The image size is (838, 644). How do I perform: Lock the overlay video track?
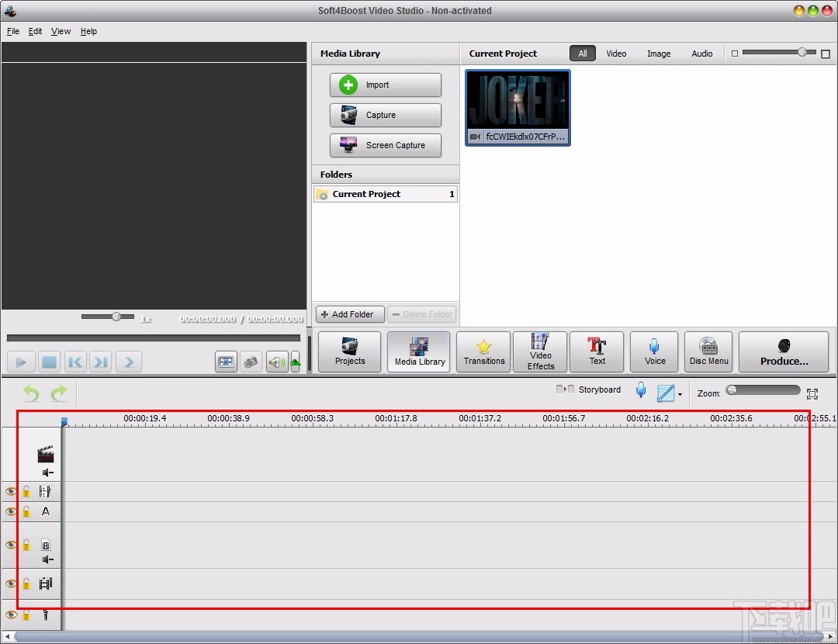[x=26, y=545]
